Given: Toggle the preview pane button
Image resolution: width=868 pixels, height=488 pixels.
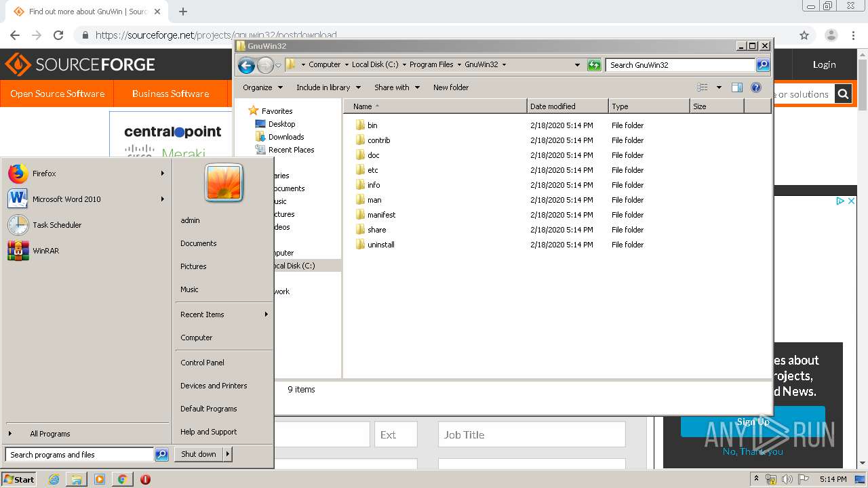Looking at the screenshot, I should pos(737,87).
